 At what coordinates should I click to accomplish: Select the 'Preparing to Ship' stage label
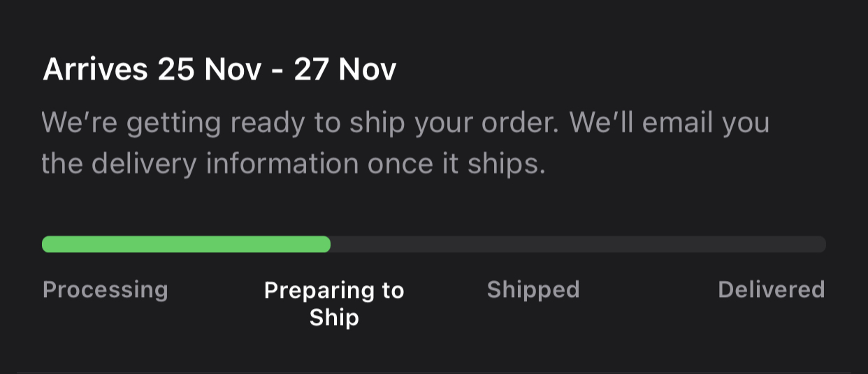(x=334, y=303)
